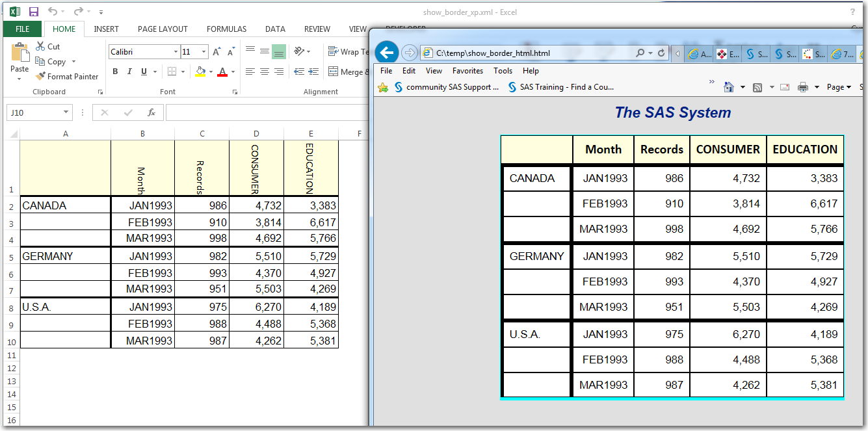The width and height of the screenshot is (868, 431).
Task: Toggle center alignment in the Alignment group
Action: (264, 72)
